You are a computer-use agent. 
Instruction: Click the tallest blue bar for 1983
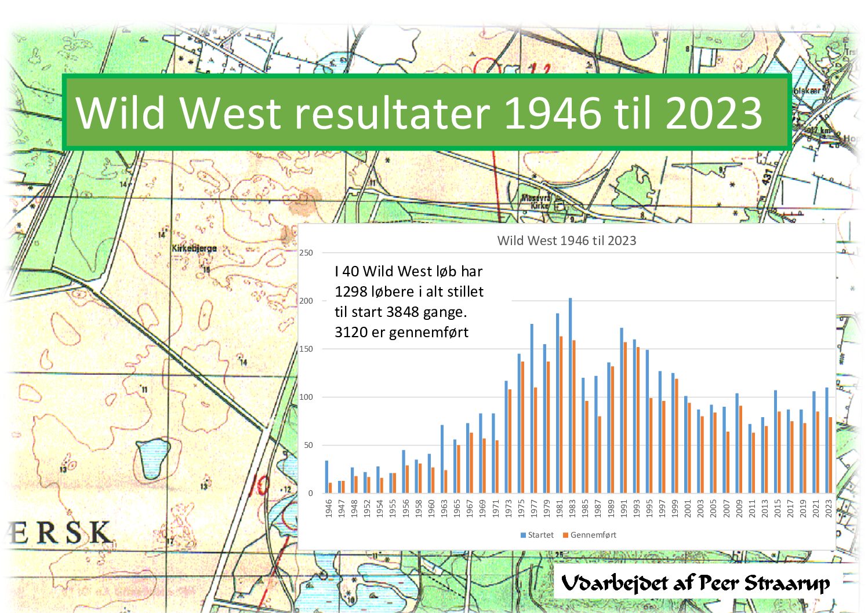click(x=571, y=396)
